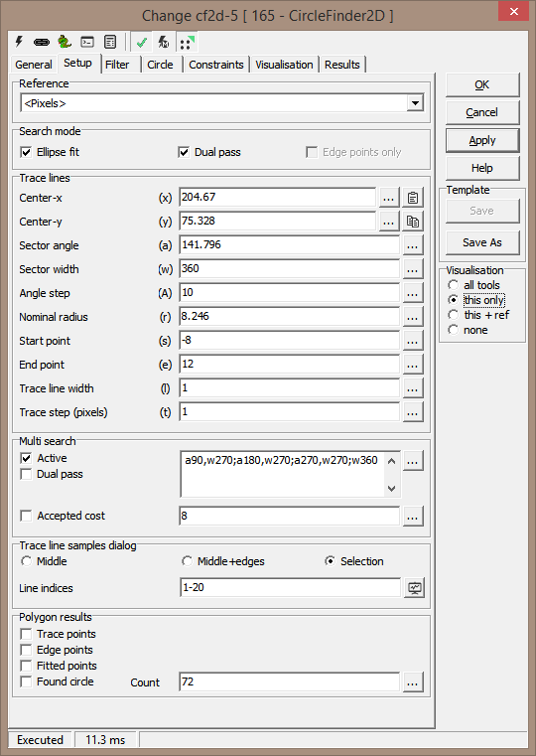Toggle Dual pass in Search mode
The height and width of the screenshot is (756, 536).
pyautogui.click(x=184, y=152)
